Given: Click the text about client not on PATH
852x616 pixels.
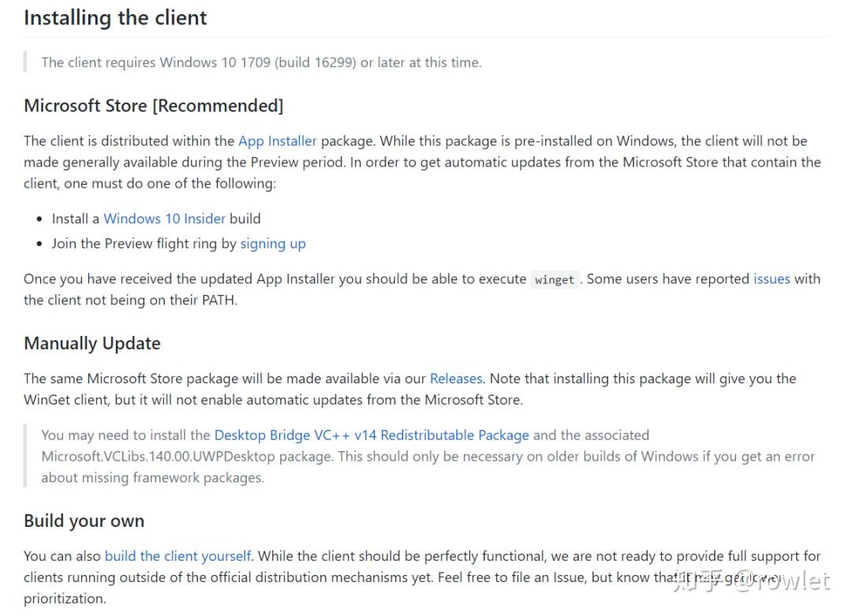Looking at the screenshot, I should click(130, 300).
